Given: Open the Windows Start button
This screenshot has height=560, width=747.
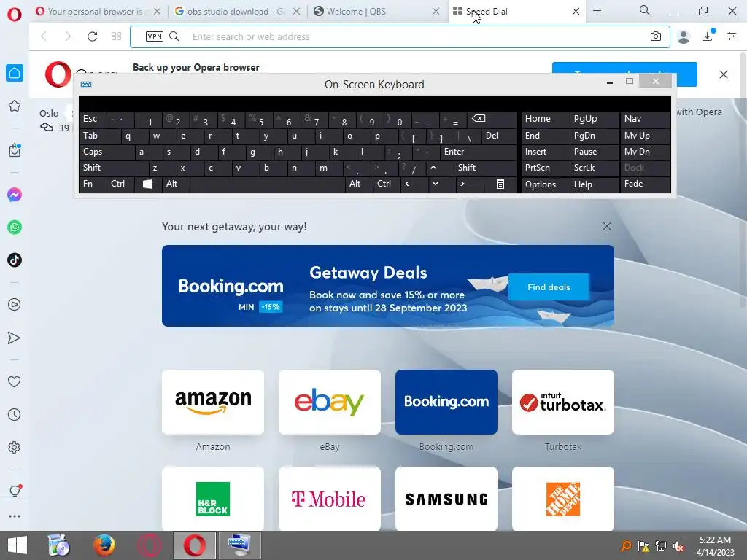Looking at the screenshot, I should [x=18, y=545].
